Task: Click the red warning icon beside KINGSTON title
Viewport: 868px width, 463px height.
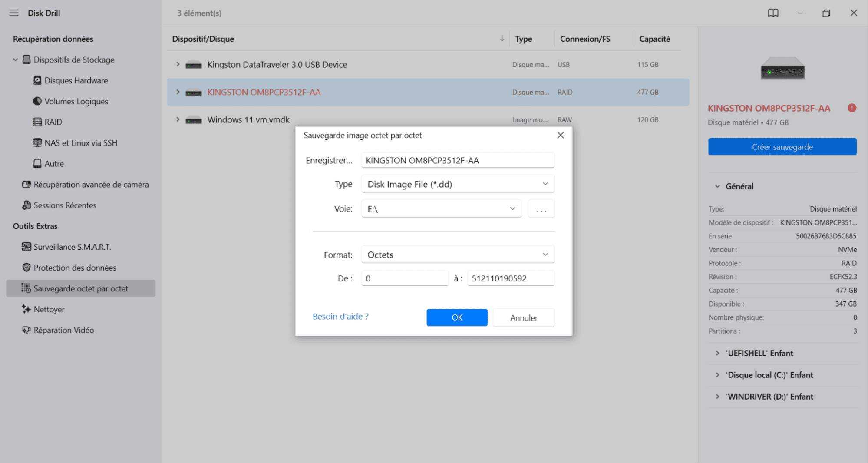Action: coord(852,108)
